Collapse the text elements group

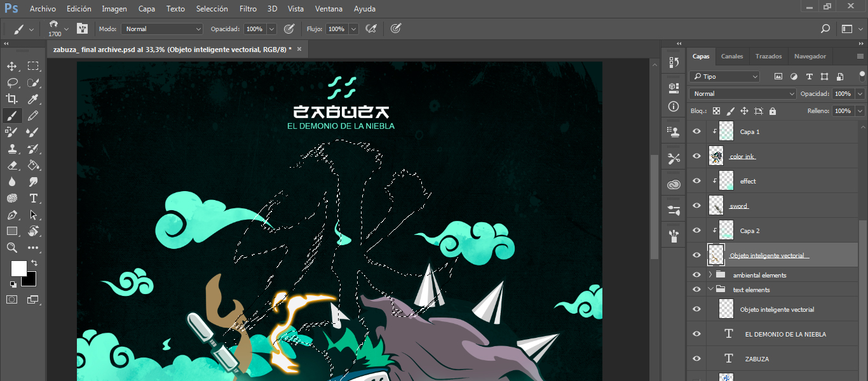pos(710,290)
